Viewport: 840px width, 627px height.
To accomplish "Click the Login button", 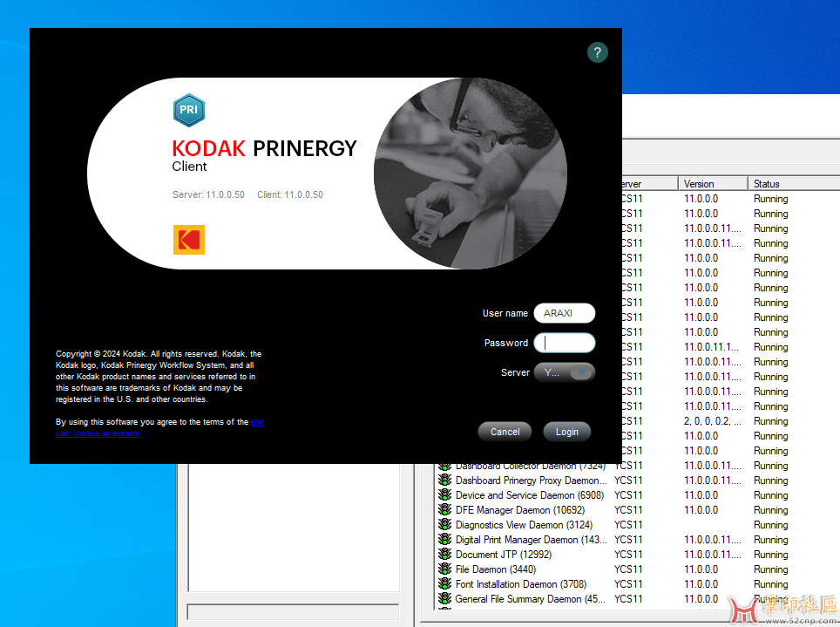I will click(566, 432).
